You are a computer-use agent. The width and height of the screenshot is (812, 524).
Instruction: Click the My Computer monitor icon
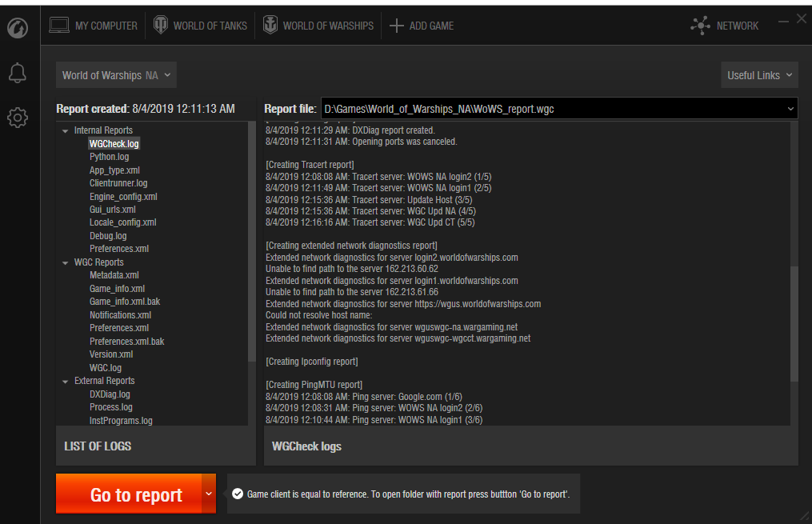(59, 25)
